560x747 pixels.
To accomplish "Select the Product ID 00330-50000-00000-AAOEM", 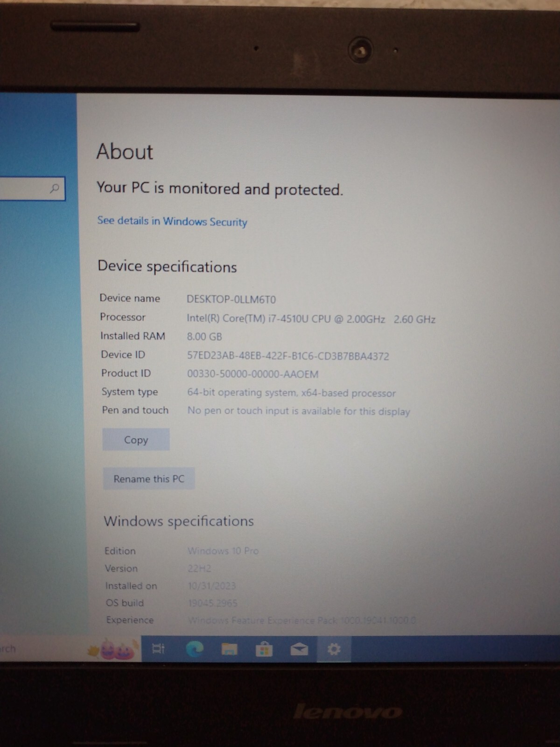I will click(x=253, y=374).
